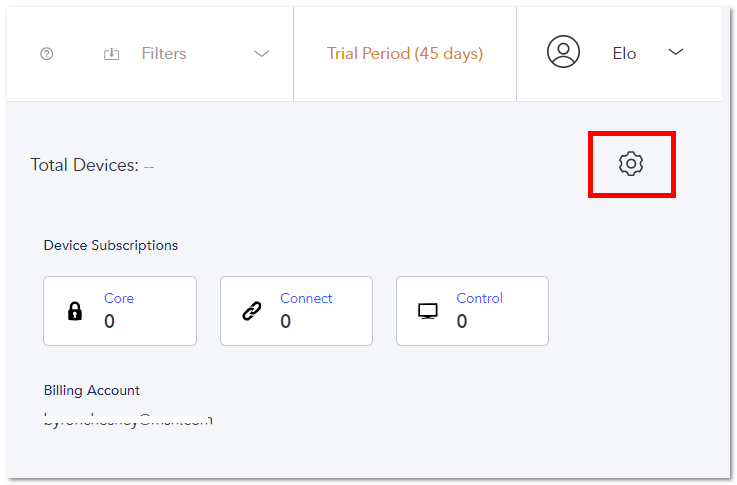Click the Core count value zero
Image resolution: width=737 pixels, height=485 pixels.
109,321
